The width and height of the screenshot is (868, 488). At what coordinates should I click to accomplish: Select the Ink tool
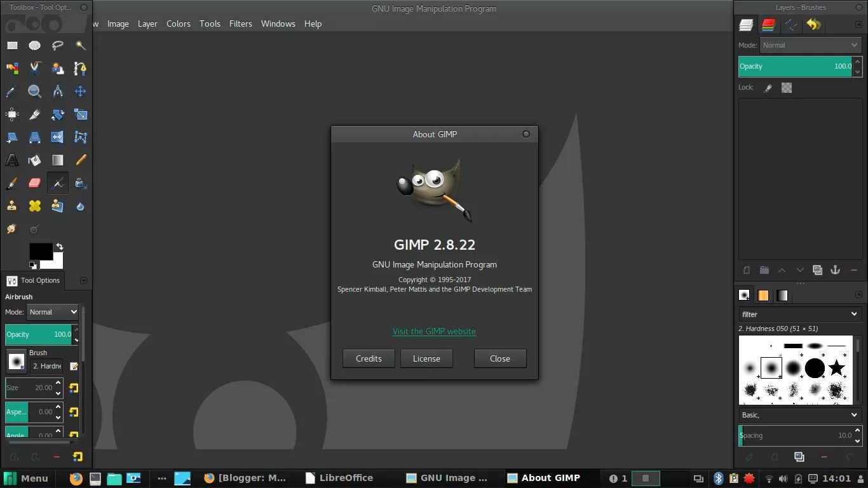point(81,183)
